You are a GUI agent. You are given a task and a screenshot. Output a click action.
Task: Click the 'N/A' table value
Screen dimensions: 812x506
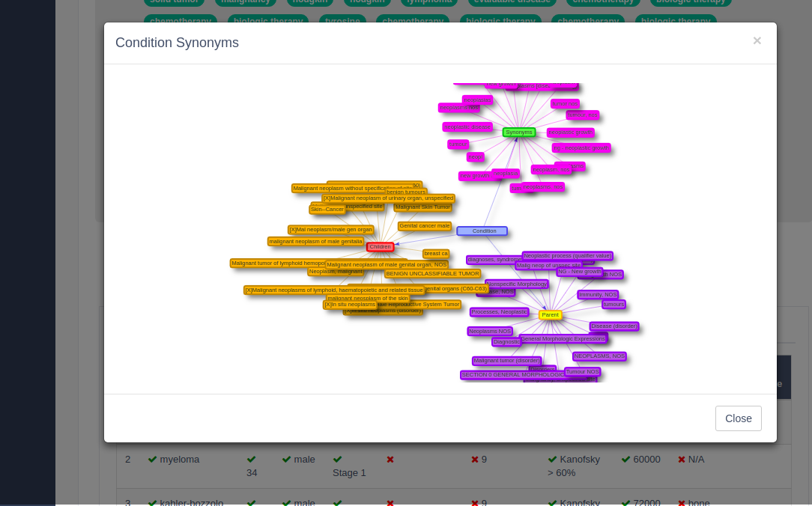(x=696, y=460)
